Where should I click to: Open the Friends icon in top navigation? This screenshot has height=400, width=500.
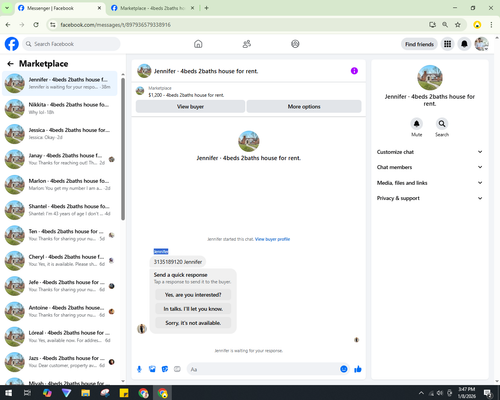point(247,44)
